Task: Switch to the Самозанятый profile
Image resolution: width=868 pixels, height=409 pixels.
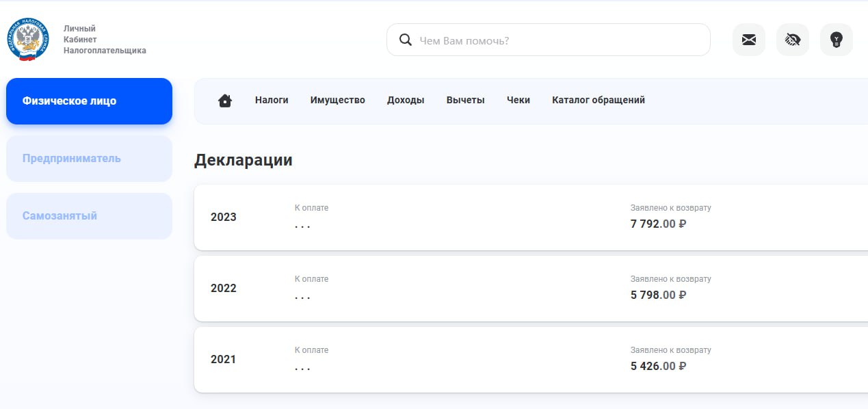Action: click(89, 215)
